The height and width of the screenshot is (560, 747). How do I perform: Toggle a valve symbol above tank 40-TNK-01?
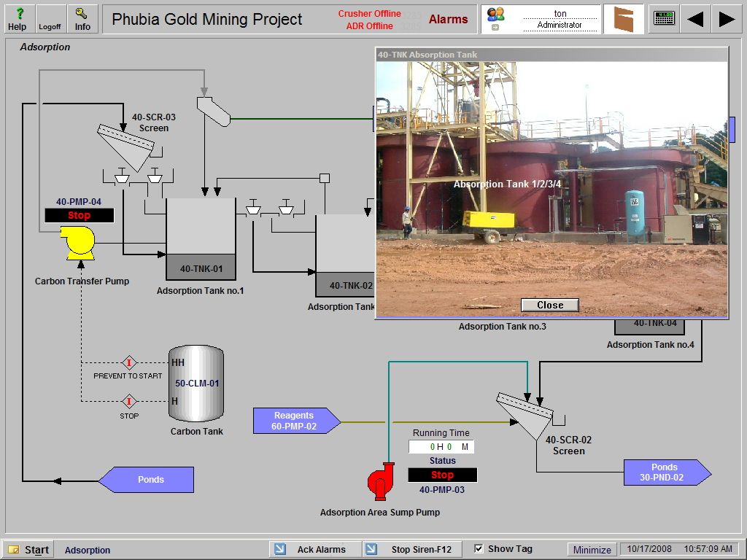tap(155, 177)
